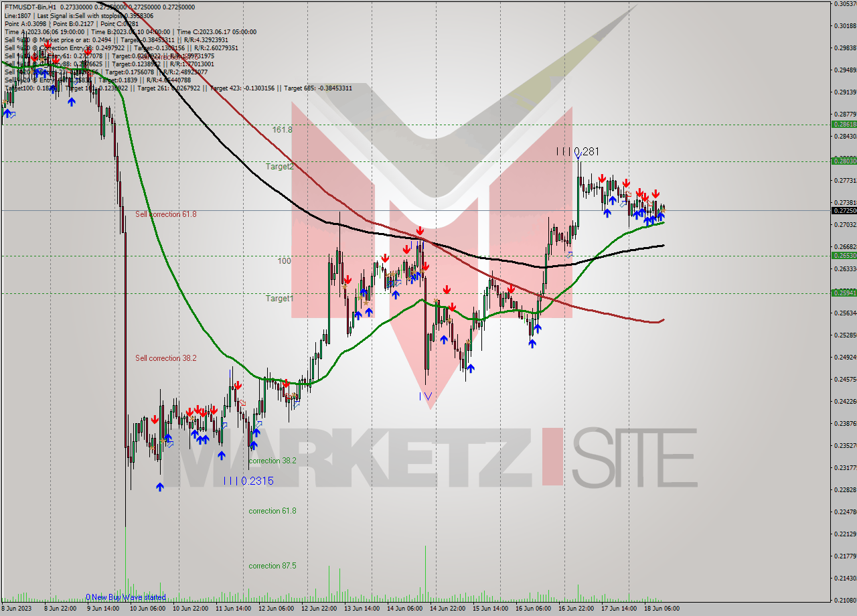Click the 0.29838 price axis value
The image size is (857, 616).
[x=845, y=48]
